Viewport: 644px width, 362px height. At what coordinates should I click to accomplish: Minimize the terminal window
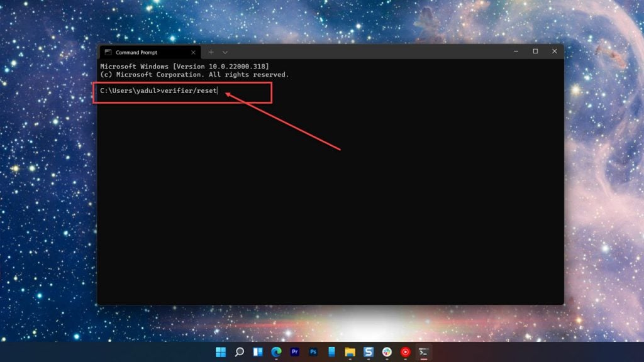[x=516, y=52]
